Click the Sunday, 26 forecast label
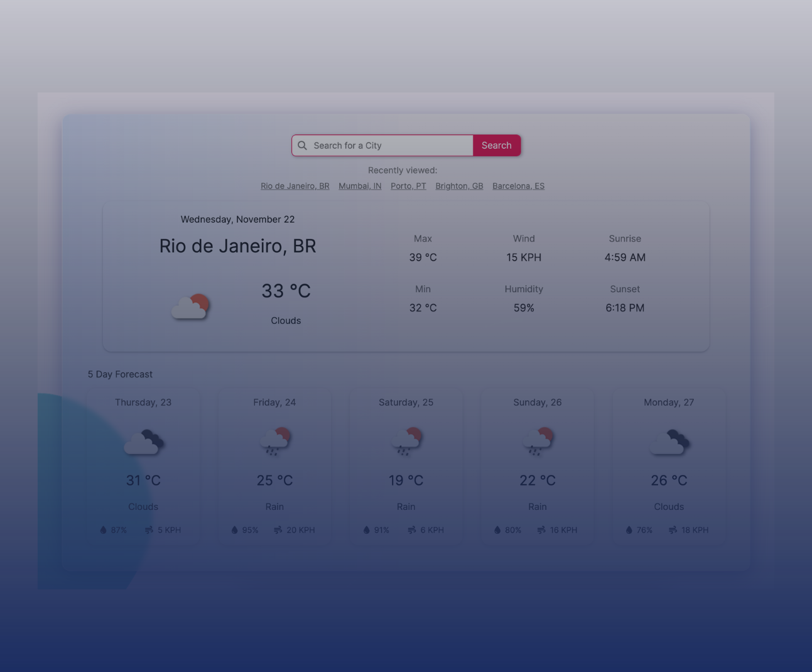 [x=538, y=403]
